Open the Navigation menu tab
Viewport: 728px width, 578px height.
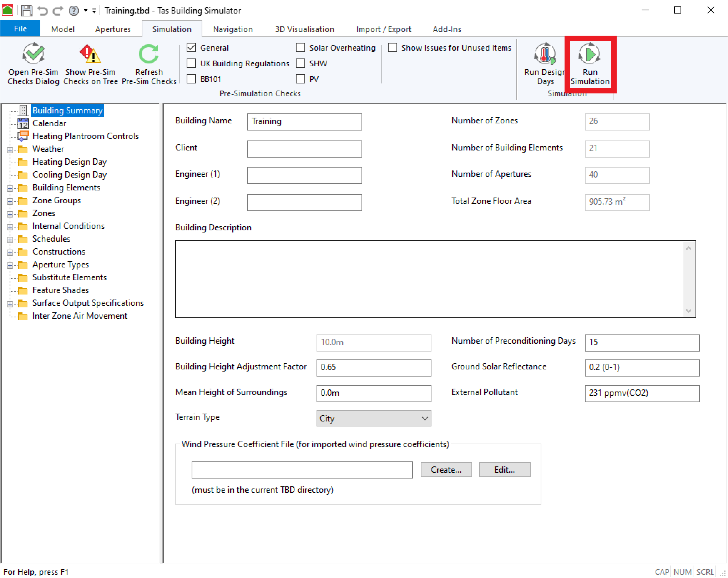pos(233,28)
